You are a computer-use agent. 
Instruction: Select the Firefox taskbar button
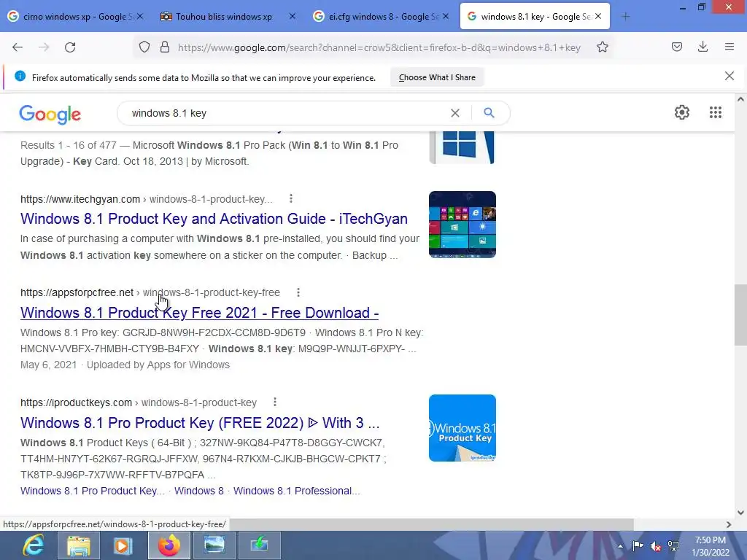[x=169, y=545]
